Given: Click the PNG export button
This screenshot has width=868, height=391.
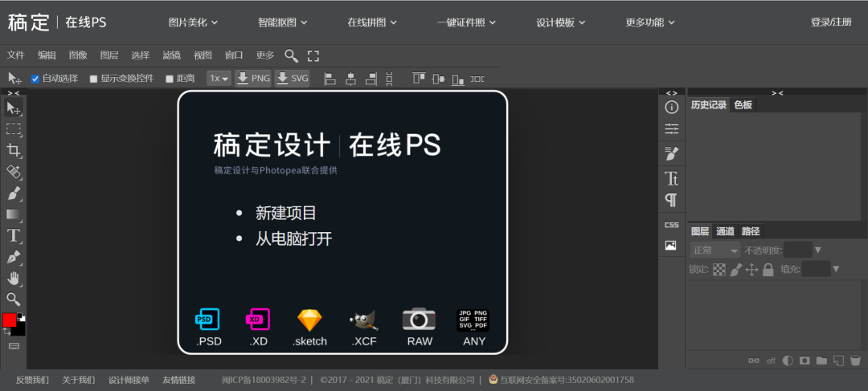Looking at the screenshot, I should pyautogui.click(x=253, y=79).
